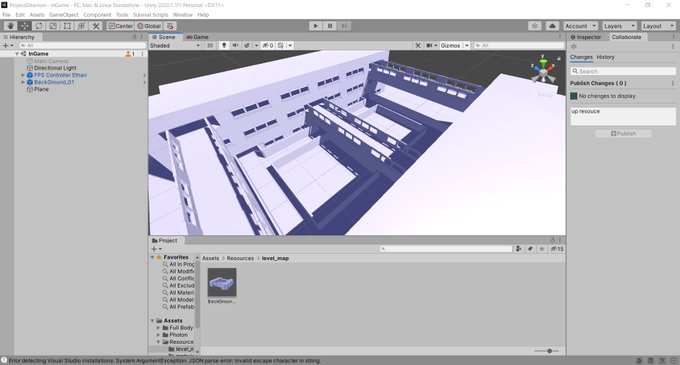
Task: Toggle 2D scene view mode
Action: [x=210, y=46]
